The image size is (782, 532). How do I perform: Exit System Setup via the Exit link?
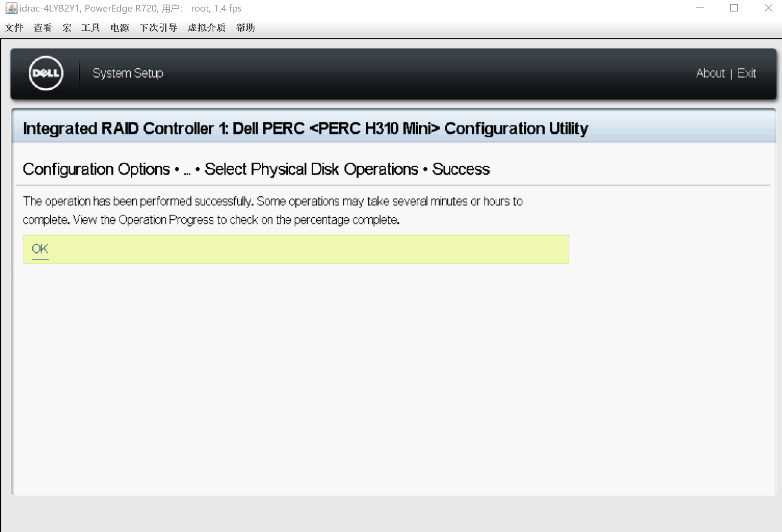click(x=746, y=73)
